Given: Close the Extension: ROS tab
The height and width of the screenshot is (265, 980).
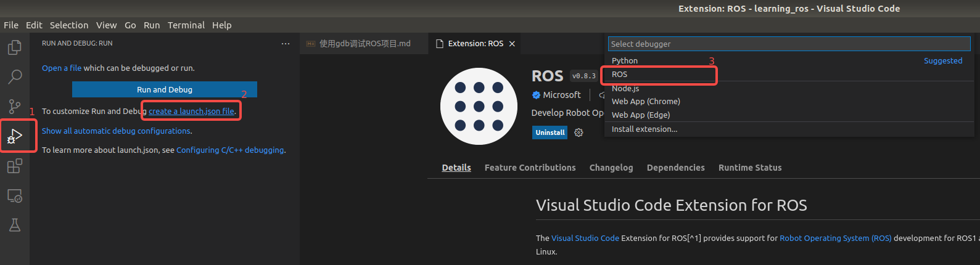Looking at the screenshot, I should click(512, 44).
